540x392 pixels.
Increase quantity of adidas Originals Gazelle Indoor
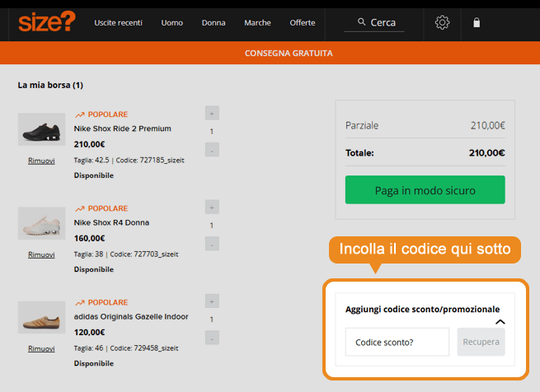point(212,301)
